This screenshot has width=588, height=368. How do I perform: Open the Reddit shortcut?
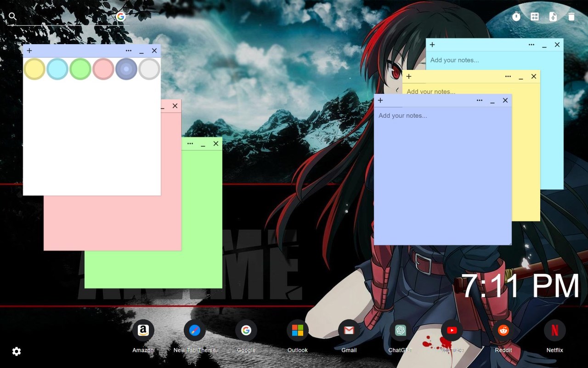(x=503, y=330)
